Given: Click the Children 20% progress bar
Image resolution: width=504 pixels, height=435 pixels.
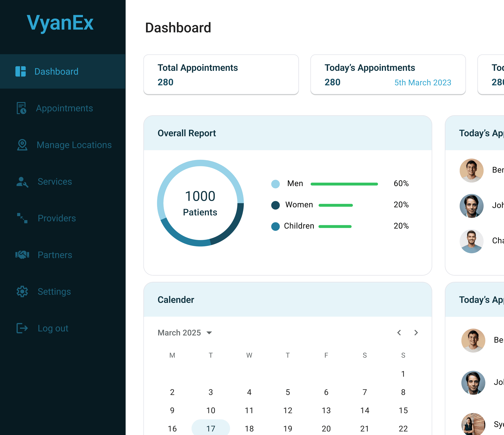Looking at the screenshot, I should click(x=335, y=227).
